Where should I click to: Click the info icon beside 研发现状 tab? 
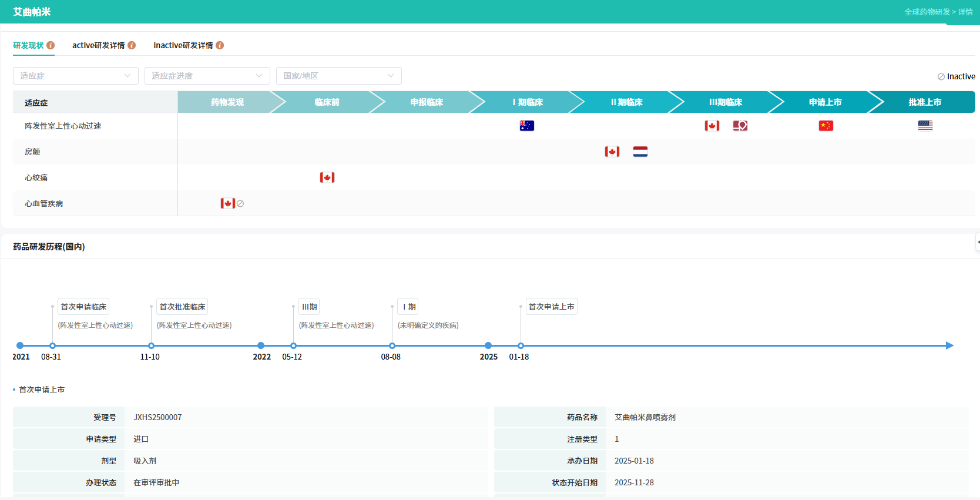coord(51,45)
